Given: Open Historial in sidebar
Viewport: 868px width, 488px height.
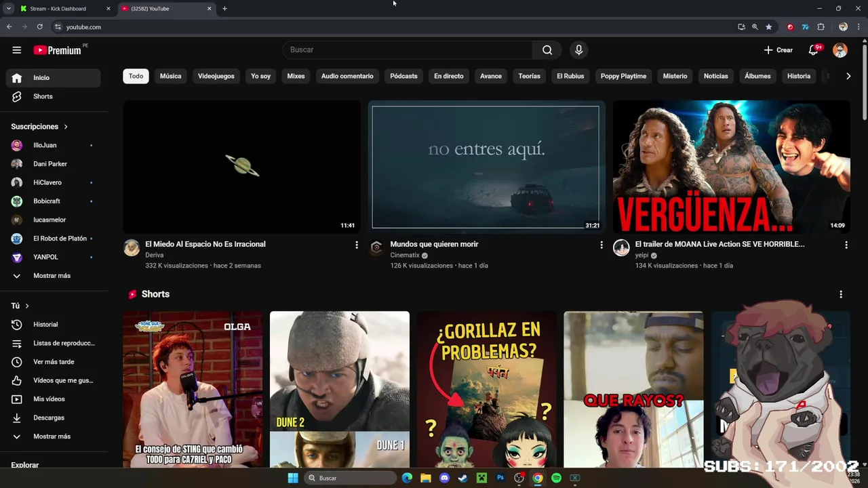Looking at the screenshot, I should (x=54, y=325).
